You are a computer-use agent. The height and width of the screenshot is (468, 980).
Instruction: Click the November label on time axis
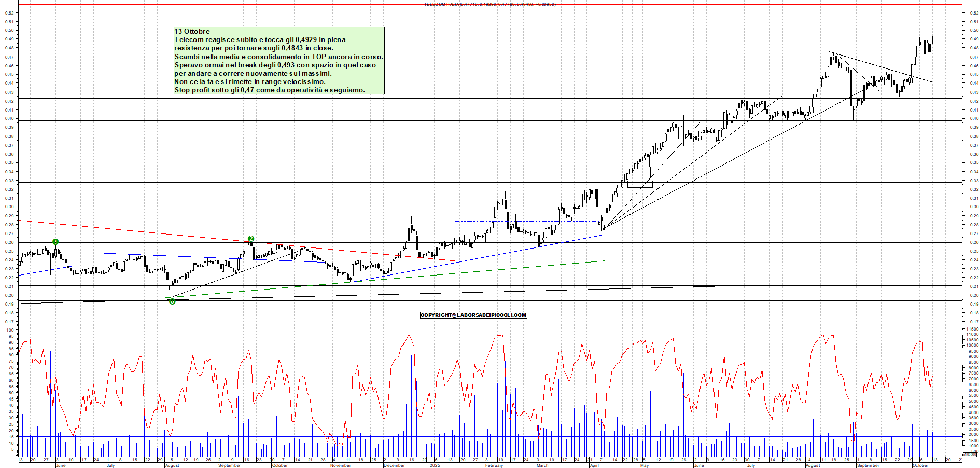[340, 465]
